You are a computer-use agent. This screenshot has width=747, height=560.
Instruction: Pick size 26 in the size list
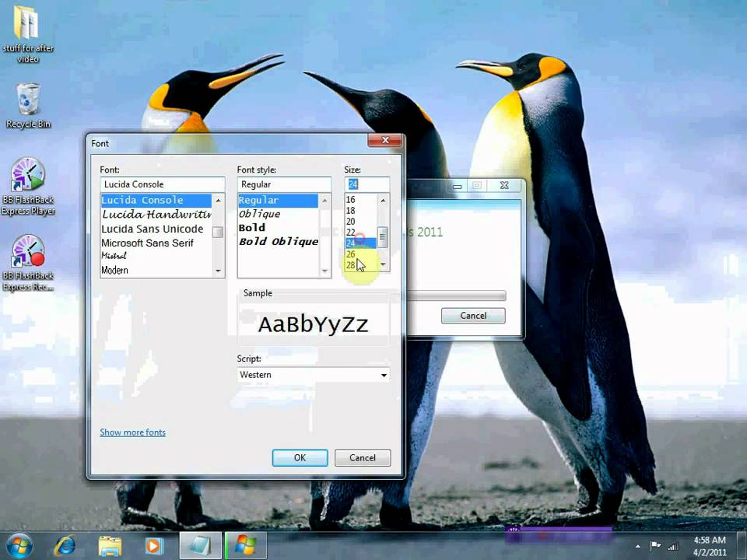tap(360, 254)
